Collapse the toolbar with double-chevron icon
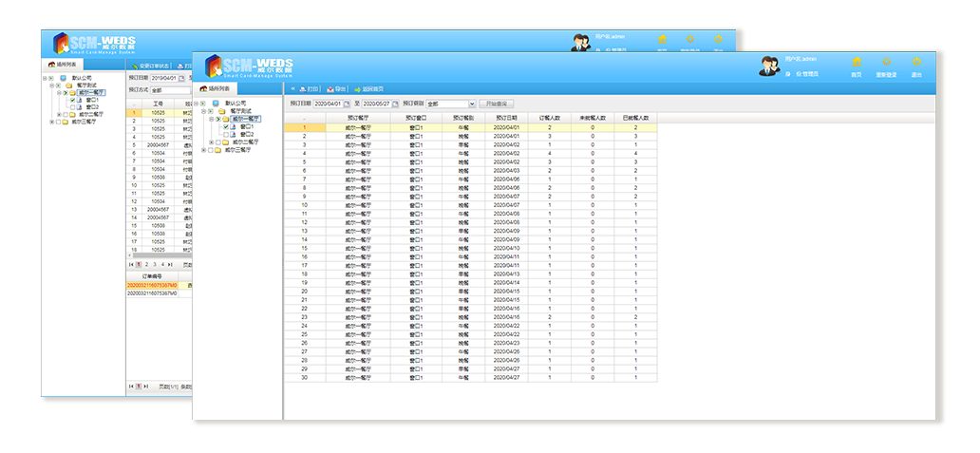The width and height of the screenshot is (980, 453). coord(292,88)
